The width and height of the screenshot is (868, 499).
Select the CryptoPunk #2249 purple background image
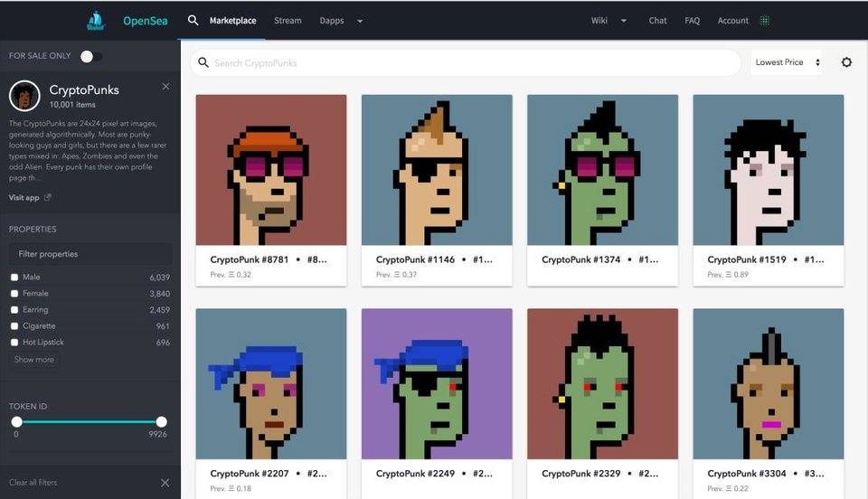(x=437, y=384)
